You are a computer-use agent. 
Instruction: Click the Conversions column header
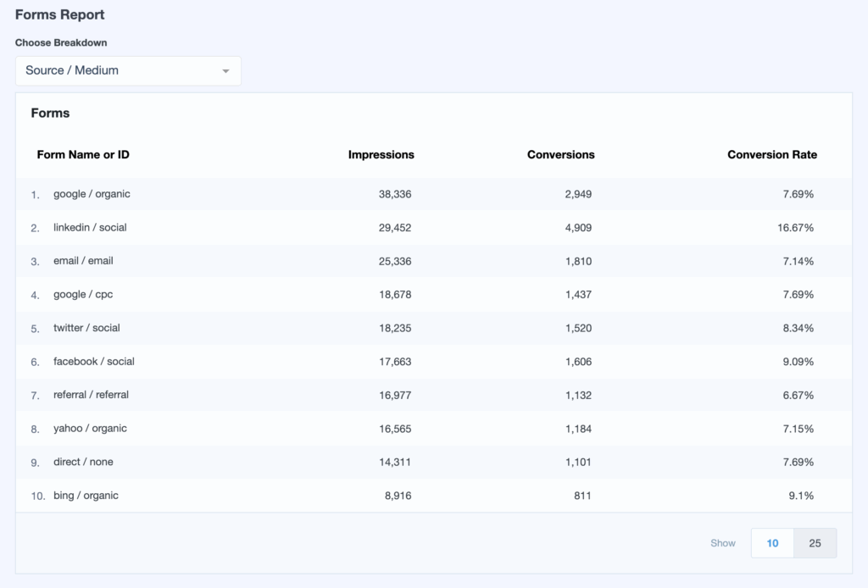coord(560,155)
